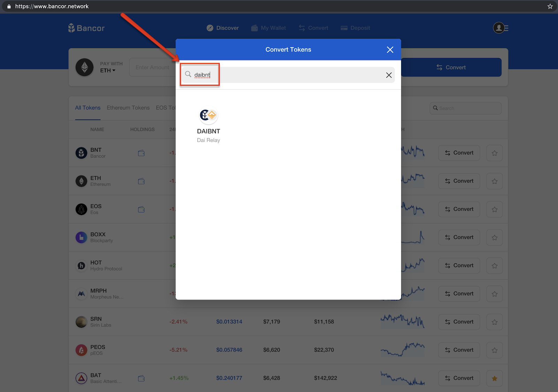
Task: Search tokens in the table search box
Action: point(466,108)
